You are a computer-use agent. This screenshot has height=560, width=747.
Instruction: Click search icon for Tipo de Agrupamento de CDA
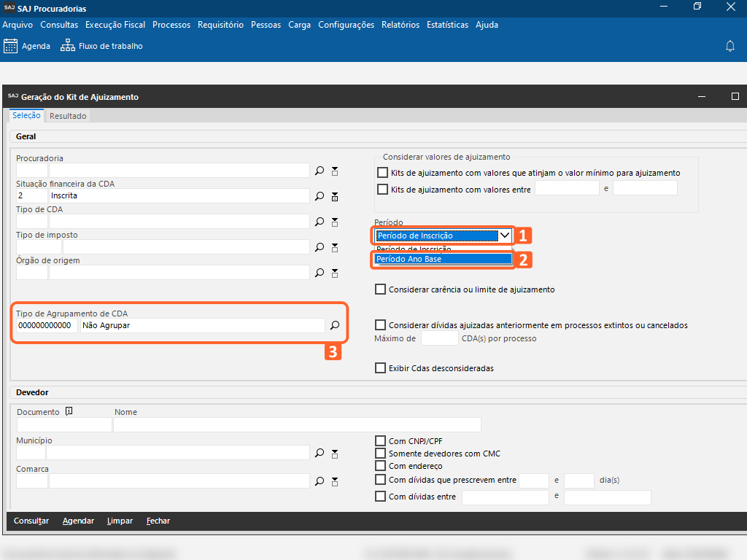(x=335, y=325)
